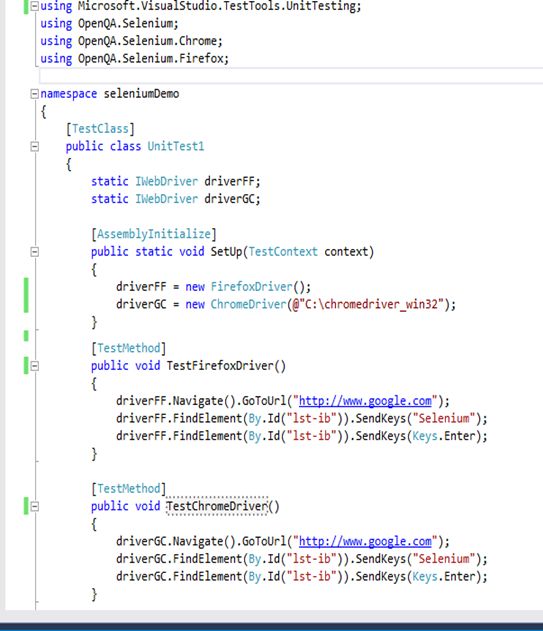Collapse the TestFirefoxDriver method block

(35, 366)
